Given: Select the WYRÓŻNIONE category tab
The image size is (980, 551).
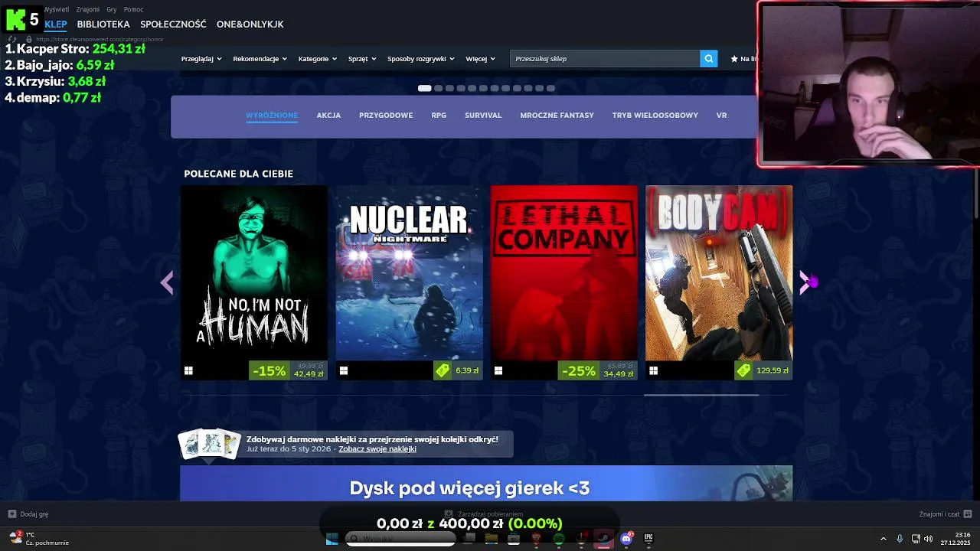Looking at the screenshot, I should tap(272, 116).
